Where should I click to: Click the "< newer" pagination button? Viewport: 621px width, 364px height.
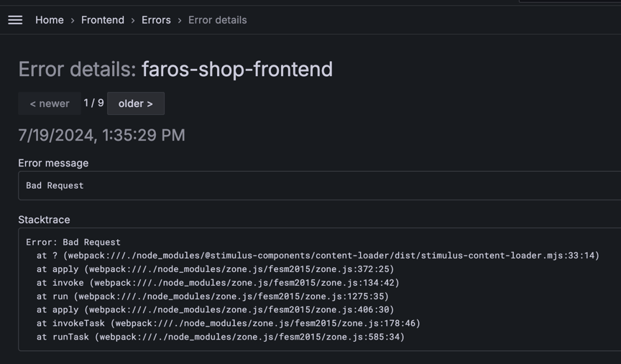(50, 103)
